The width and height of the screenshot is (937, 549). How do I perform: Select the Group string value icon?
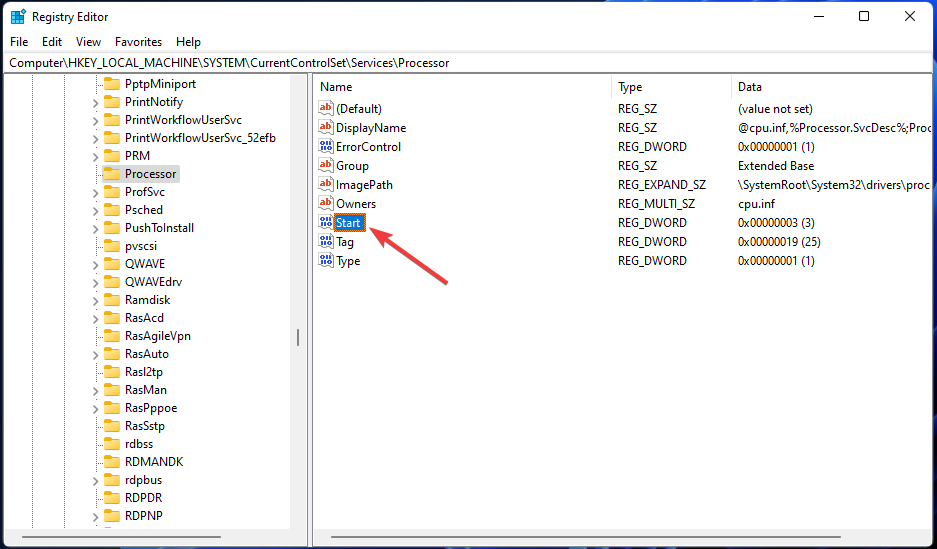click(x=326, y=165)
